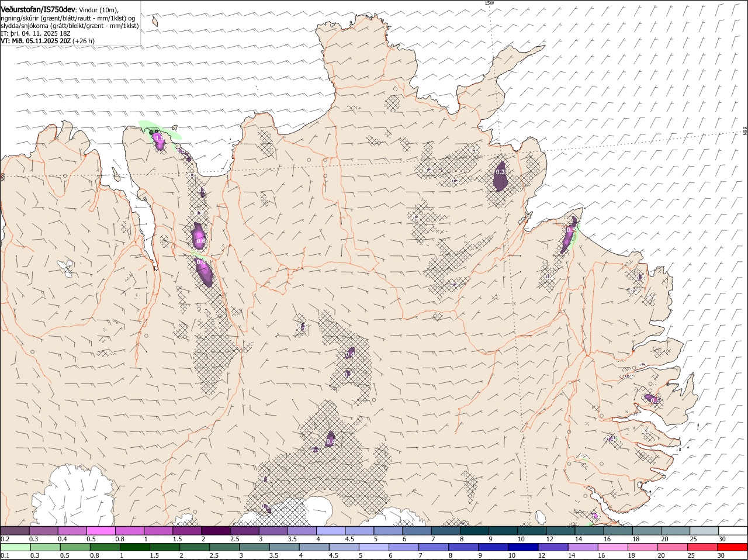Click the initial time line 'IT: þri. 04. 11. 2025 18Z'
The height and width of the screenshot is (560, 748).
(x=36, y=33)
